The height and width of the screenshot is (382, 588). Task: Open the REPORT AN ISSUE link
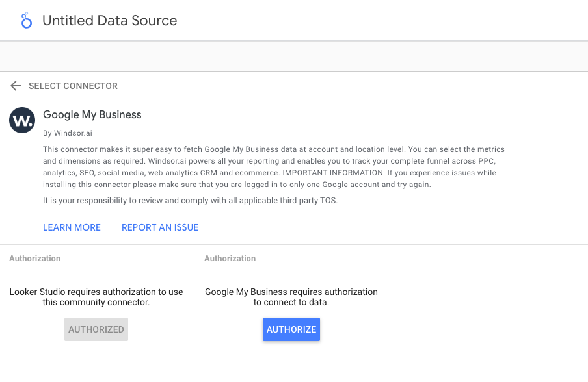pos(160,227)
